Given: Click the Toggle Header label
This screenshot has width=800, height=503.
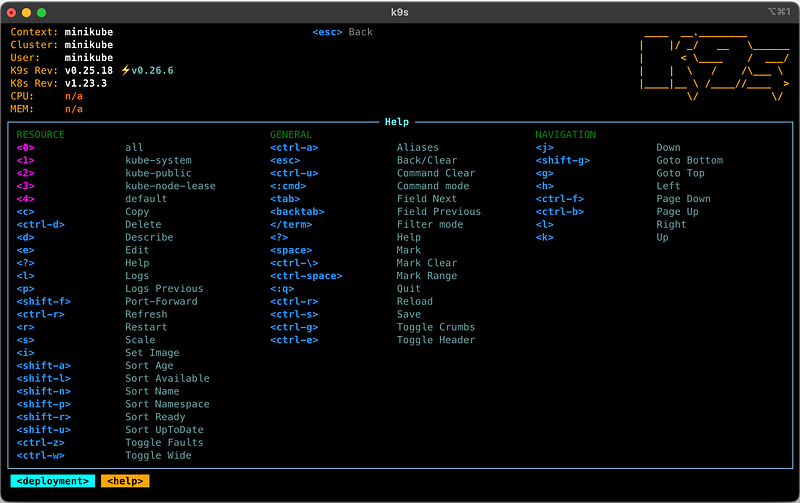Looking at the screenshot, I should [436, 340].
